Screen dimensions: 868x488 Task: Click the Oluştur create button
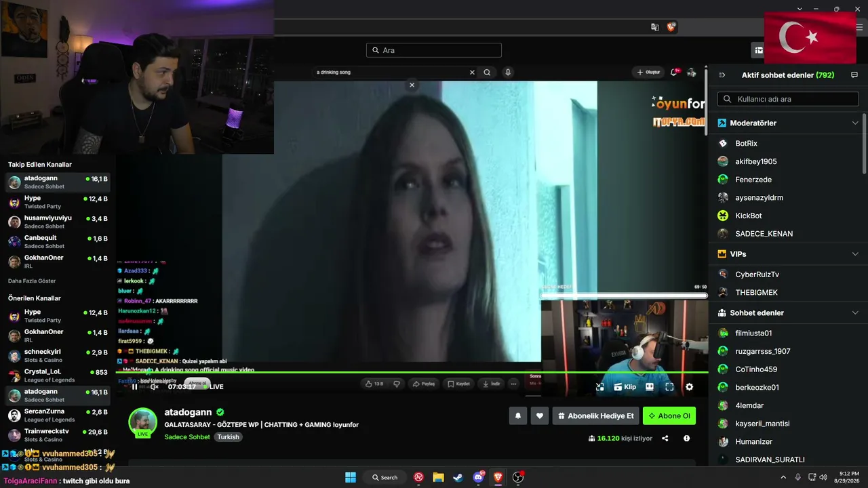tap(648, 73)
